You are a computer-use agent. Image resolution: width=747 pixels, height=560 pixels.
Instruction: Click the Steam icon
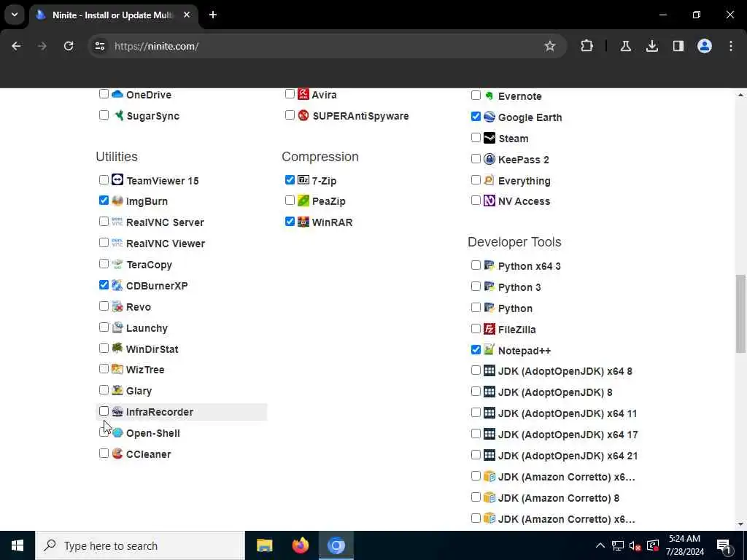point(489,138)
